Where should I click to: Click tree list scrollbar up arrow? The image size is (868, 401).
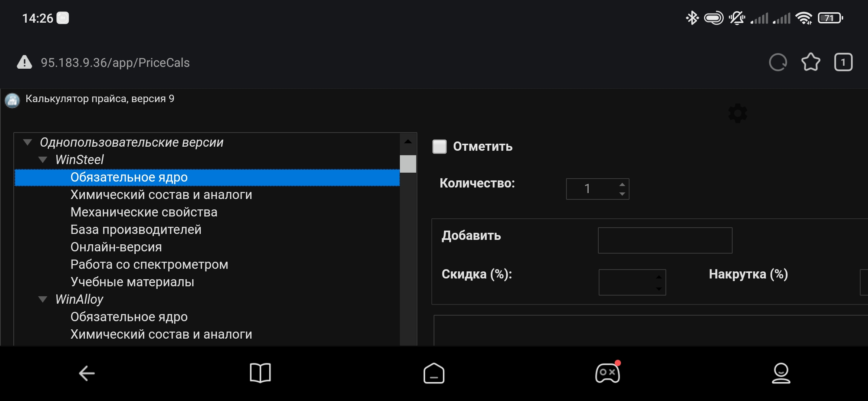tap(408, 141)
